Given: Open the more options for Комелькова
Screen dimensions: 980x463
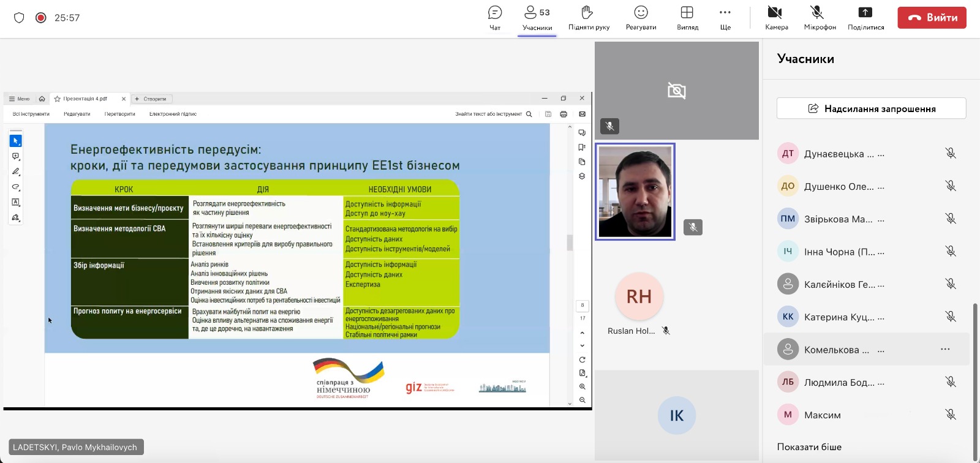Looking at the screenshot, I should [x=945, y=349].
